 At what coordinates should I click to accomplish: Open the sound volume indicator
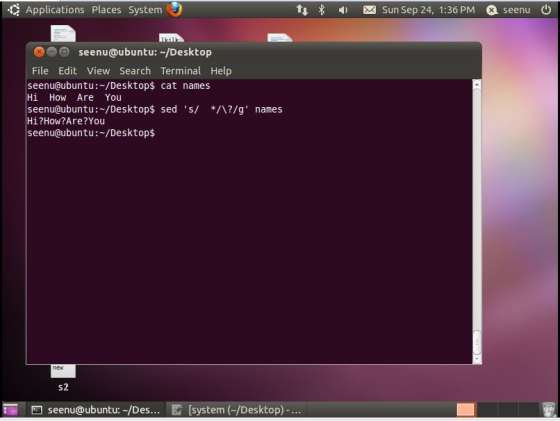(343, 10)
